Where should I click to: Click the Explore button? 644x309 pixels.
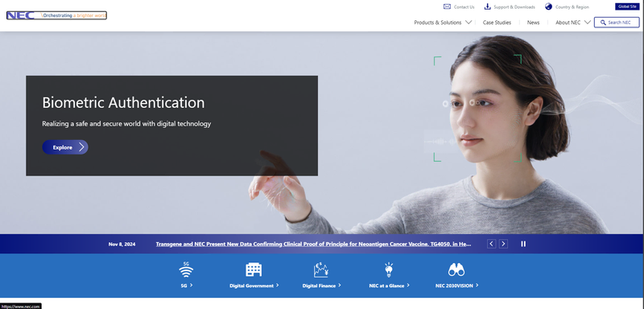[65, 147]
